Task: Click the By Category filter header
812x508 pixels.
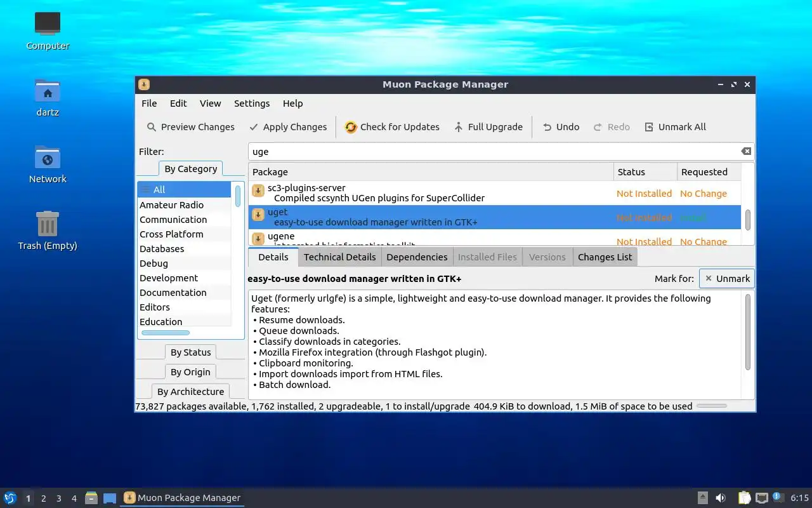Action: (191, 169)
